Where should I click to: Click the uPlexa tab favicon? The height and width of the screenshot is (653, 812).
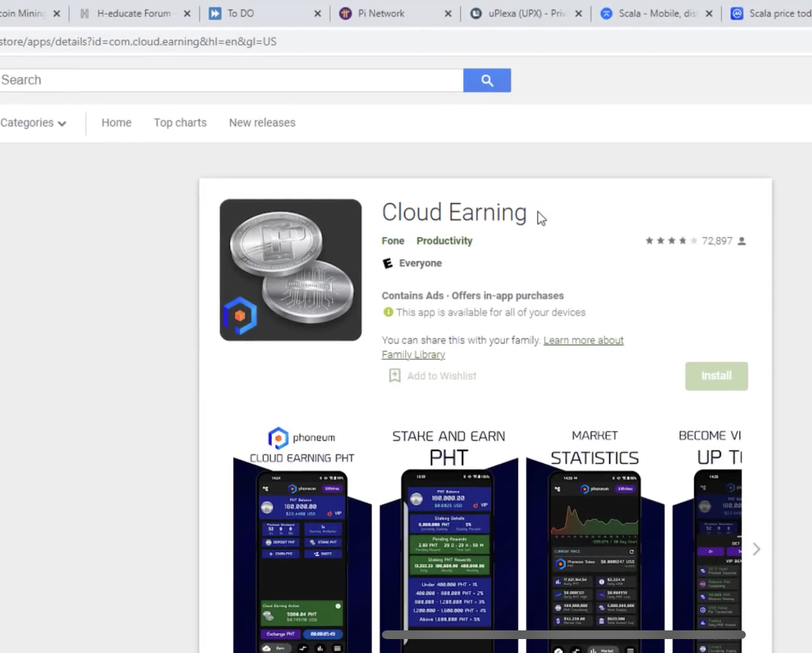pos(476,13)
